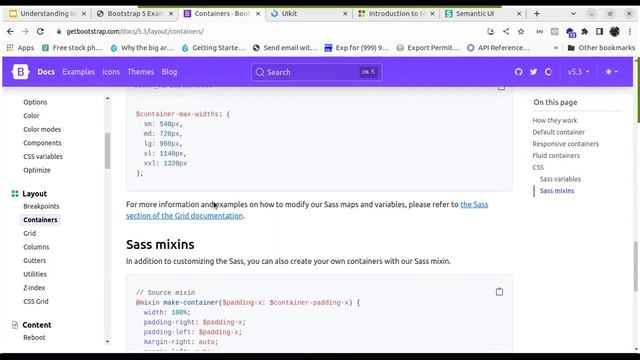Jump to Responsive containers section
The width and height of the screenshot is (640, 360).
click(x=565, y=144)
